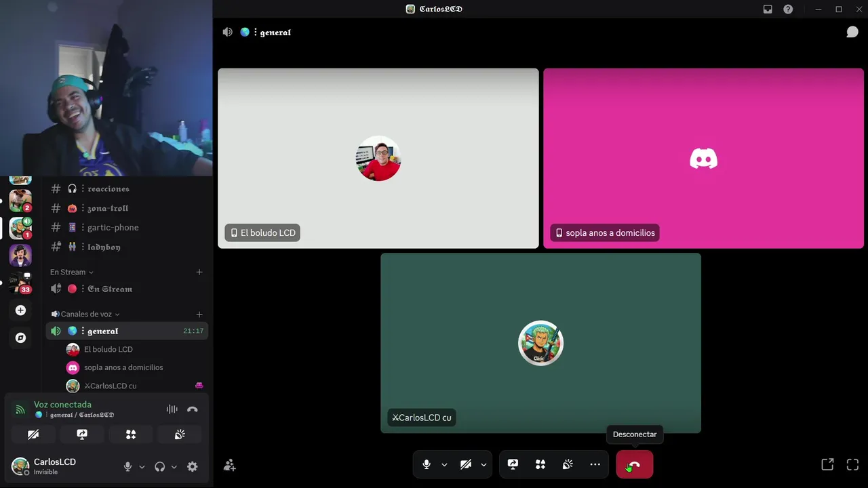Add a server with the plus icon

tap(20, 310)
